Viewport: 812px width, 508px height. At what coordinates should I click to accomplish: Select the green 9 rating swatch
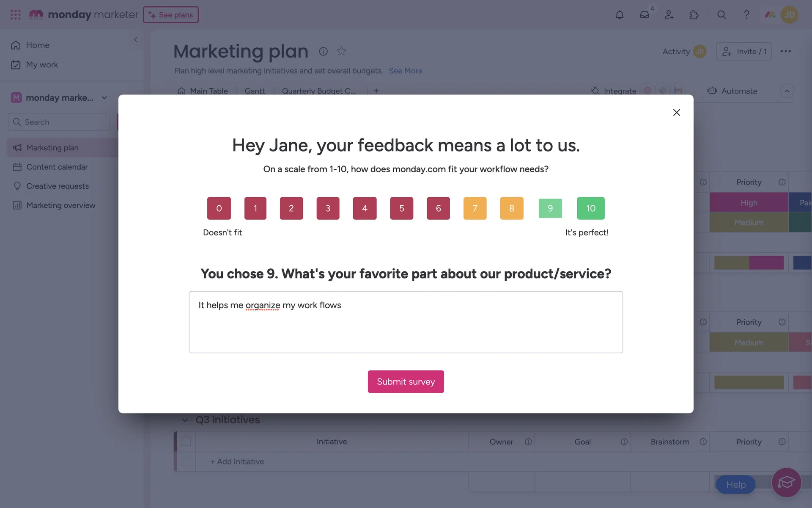550,208
